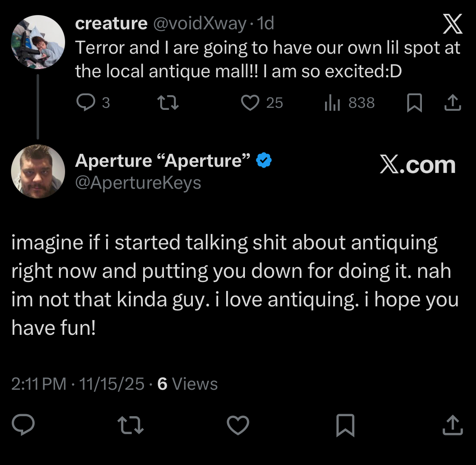Reply to Aperture's antiquing tweet

pos(23,425)
